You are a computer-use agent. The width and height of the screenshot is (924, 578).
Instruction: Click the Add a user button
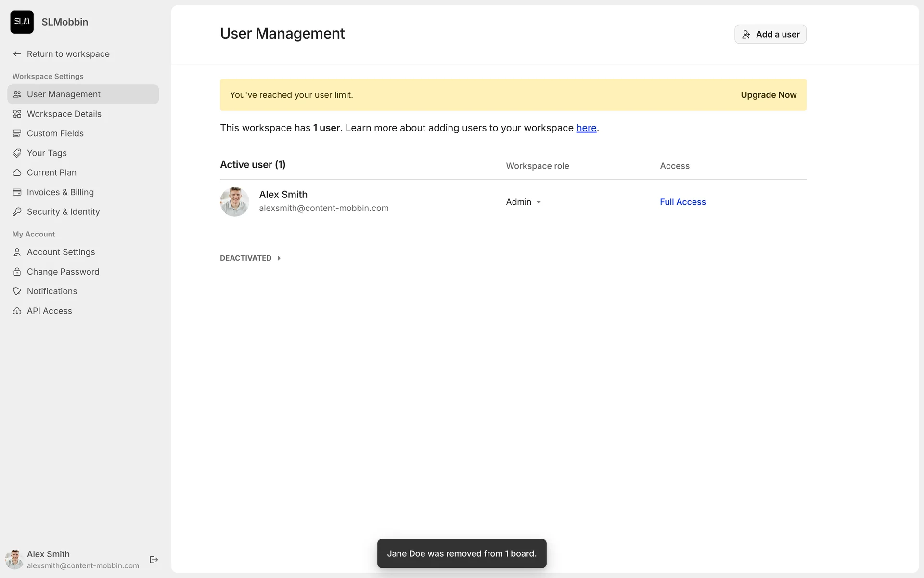(x=770, y=34)
